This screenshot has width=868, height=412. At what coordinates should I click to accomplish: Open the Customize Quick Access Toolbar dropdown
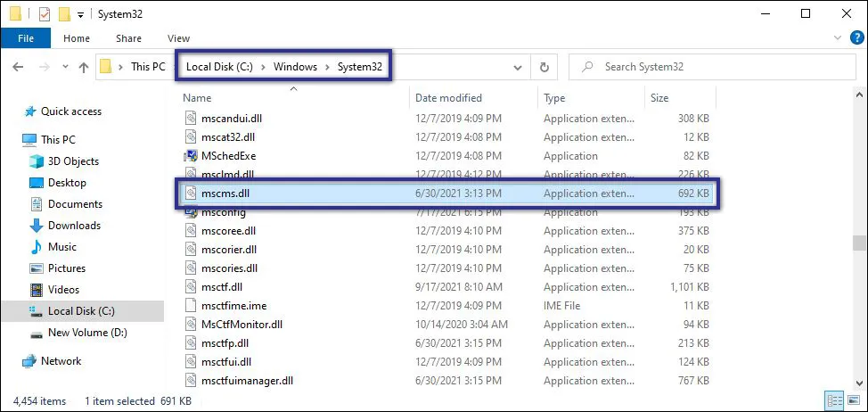pyautogui.click(x=80, y=15)
